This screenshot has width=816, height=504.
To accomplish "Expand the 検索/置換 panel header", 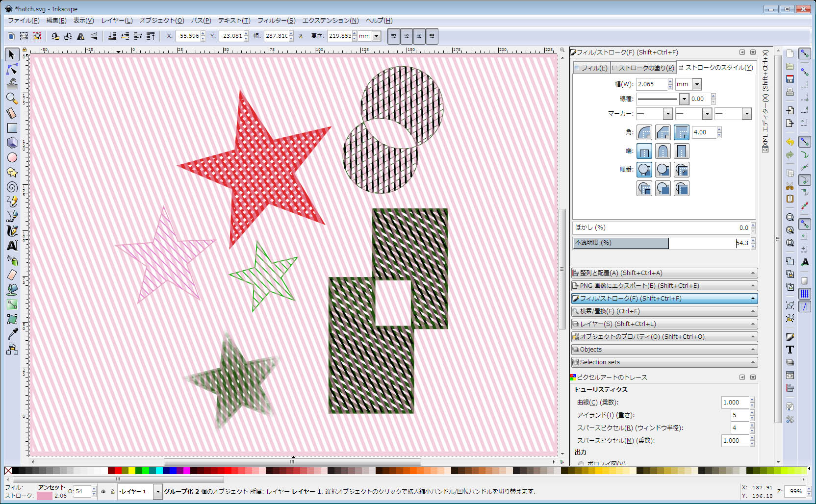I will point(664,311).
